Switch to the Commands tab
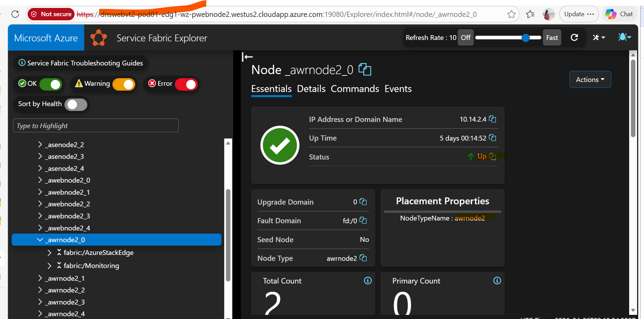This screenshot has width=644, height=319. pos(355,89)
